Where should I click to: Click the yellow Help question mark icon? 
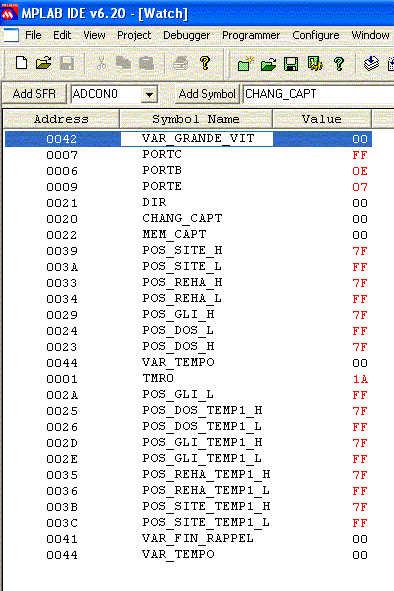coord(205,63)
